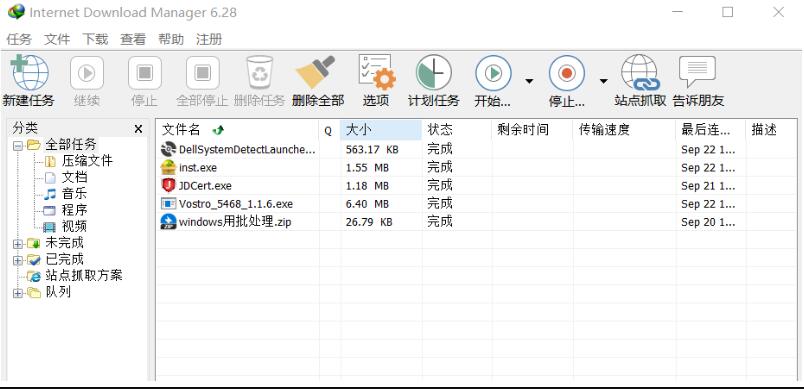Select Vostro_5468_1.1.6.exe file name

pyautogui.click(x=236, y=204)
